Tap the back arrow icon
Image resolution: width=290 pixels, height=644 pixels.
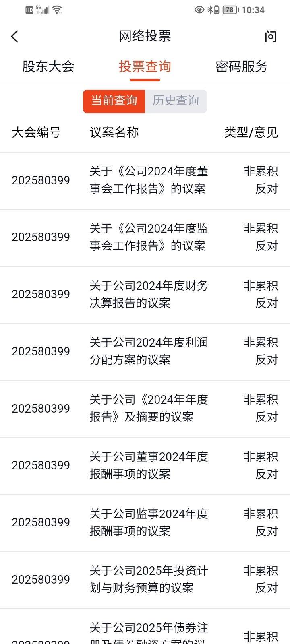click(x=15, y=37)
